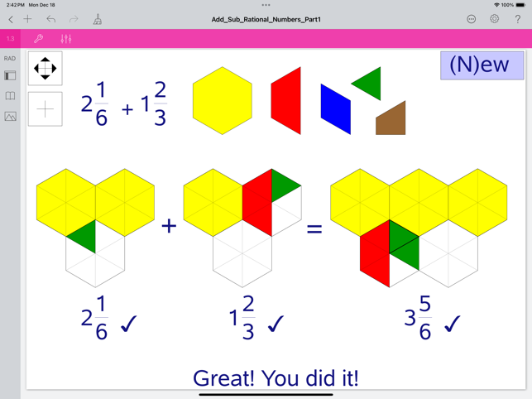Pick the red trapezoid pattern block
Screen dimensions: 532x399
[x=287, y=101]
